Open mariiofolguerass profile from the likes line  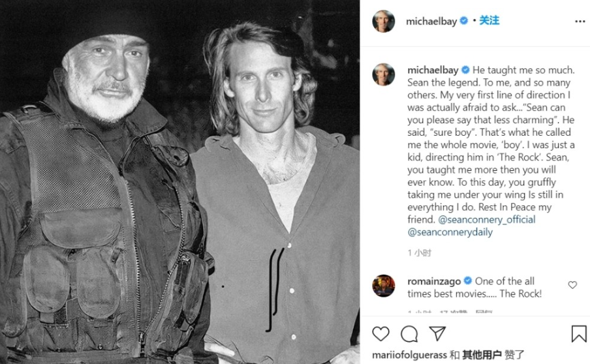point(410,355)
